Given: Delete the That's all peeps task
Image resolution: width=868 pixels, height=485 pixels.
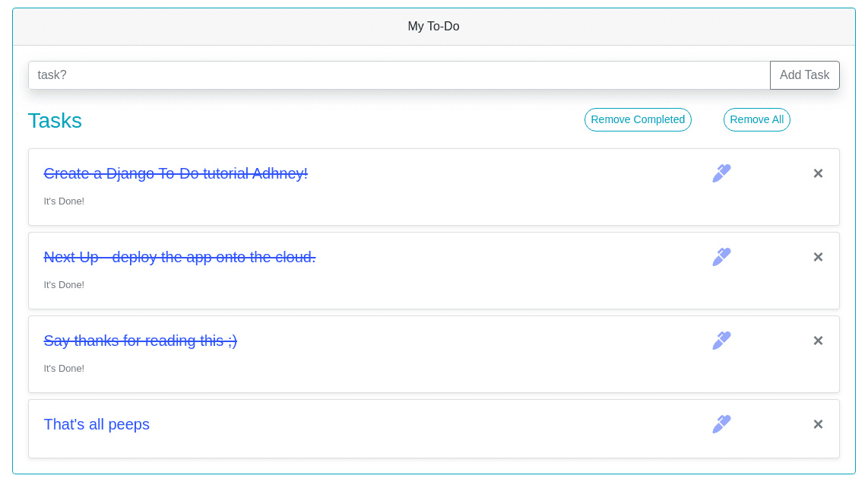Looking at the screenshot, I should click(x=818, y=424).
